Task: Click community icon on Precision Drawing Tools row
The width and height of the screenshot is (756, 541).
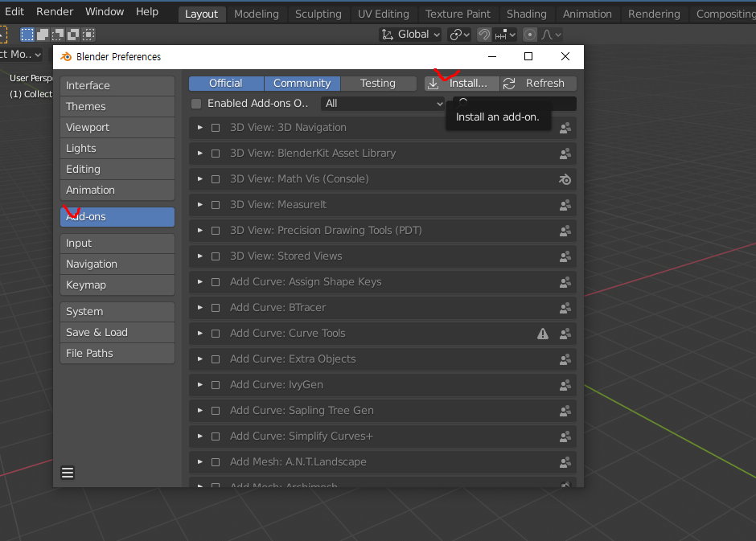Action: point(565,231)
